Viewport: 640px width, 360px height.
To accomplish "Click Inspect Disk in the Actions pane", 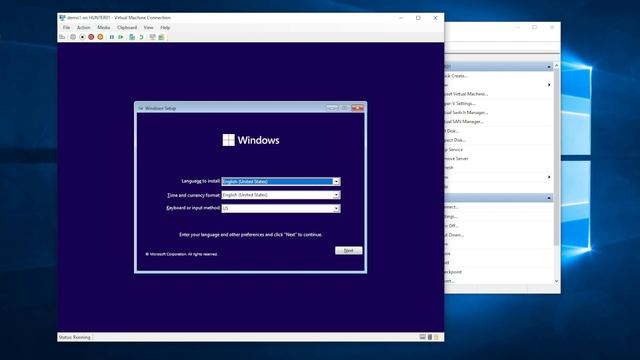I will pyautogui.click(x=455, y=140).
